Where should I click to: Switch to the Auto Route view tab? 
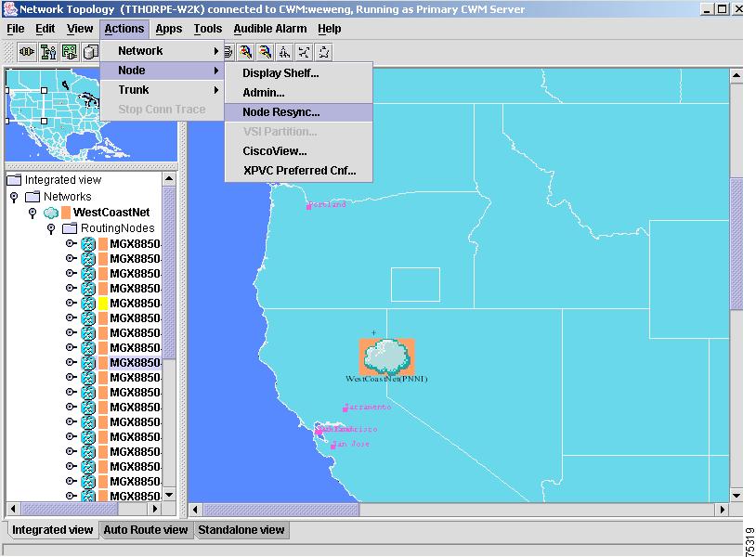click(146, 529)
